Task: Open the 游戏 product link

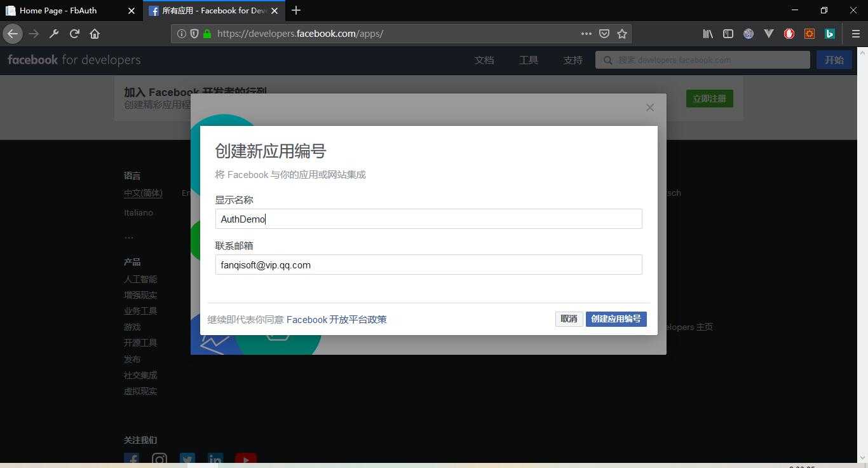Action: tap(132, 327)
